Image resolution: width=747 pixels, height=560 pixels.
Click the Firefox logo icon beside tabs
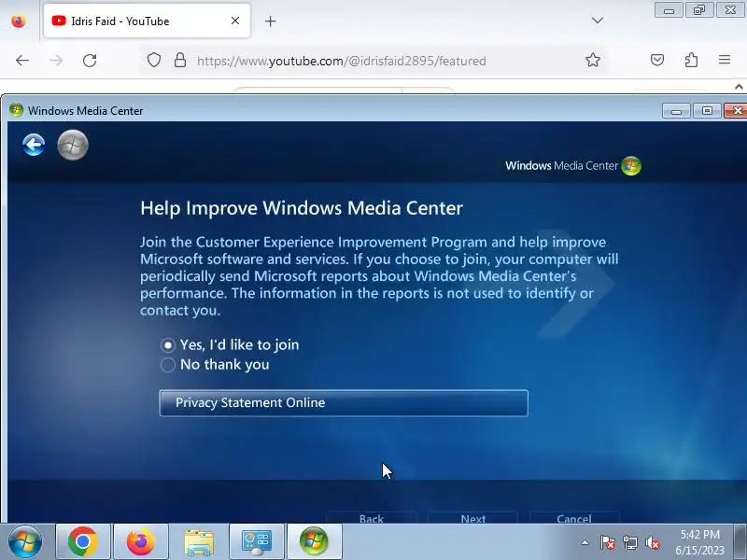[19, 21]
